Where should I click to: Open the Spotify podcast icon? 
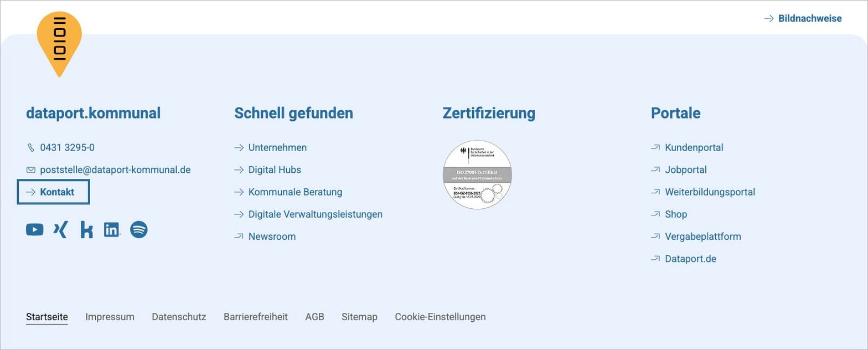(138, 230)
